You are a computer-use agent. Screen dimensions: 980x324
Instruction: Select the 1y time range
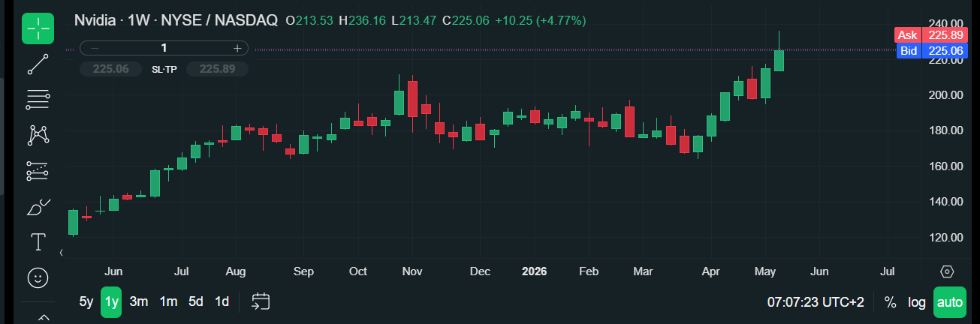coord(112,301)
